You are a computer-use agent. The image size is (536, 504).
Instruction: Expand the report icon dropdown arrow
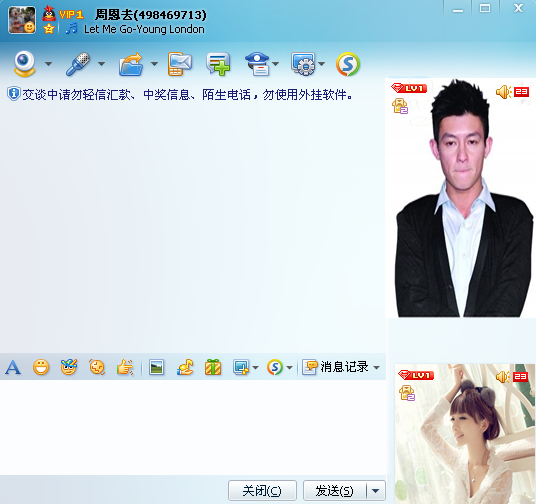point(276,64)
